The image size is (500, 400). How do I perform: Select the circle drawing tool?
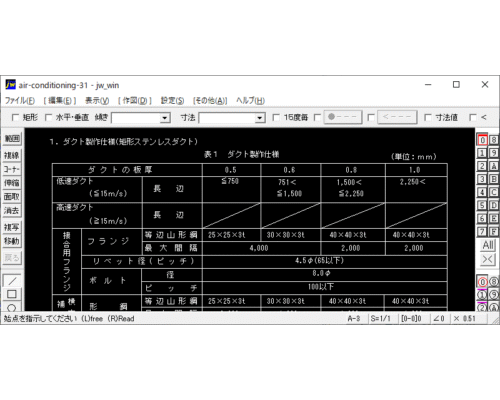(x=12, y=307)
